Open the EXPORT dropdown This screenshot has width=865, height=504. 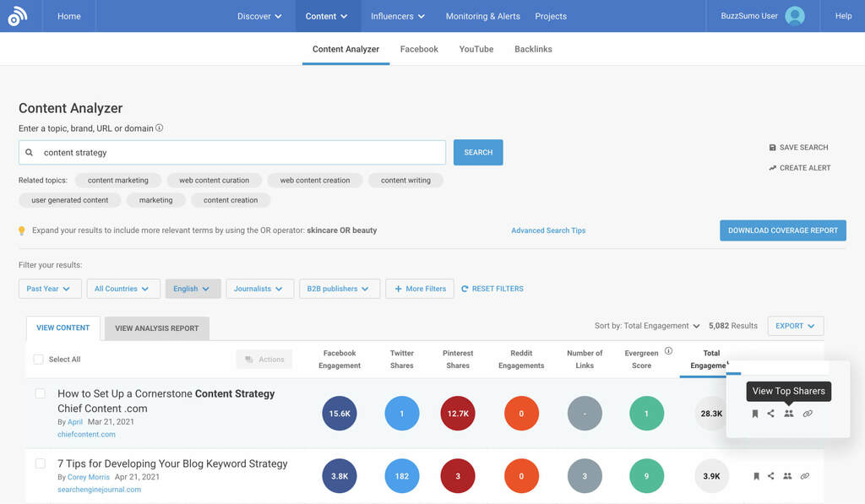pos(796,326)
